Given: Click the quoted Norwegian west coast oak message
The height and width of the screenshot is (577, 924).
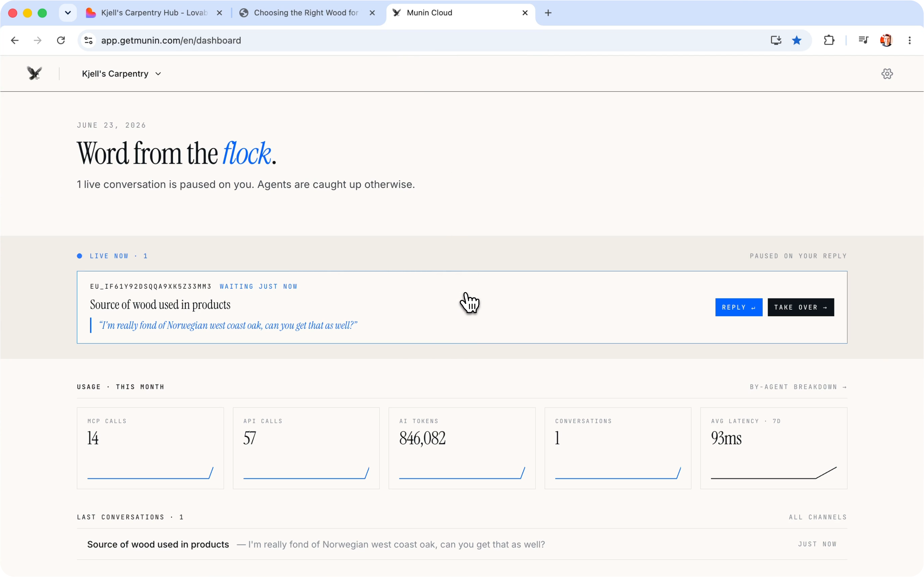Looking at the screenshot, I should (x=228, y=325).
